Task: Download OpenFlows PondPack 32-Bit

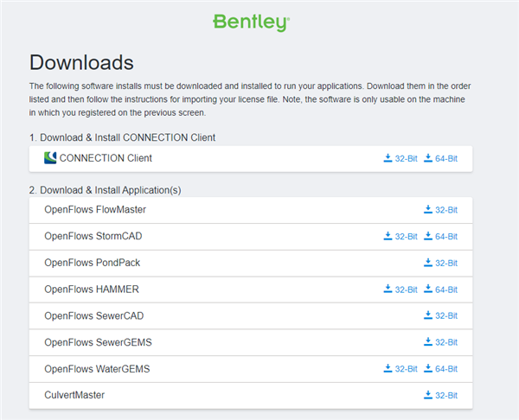Action: click(440, 263)
